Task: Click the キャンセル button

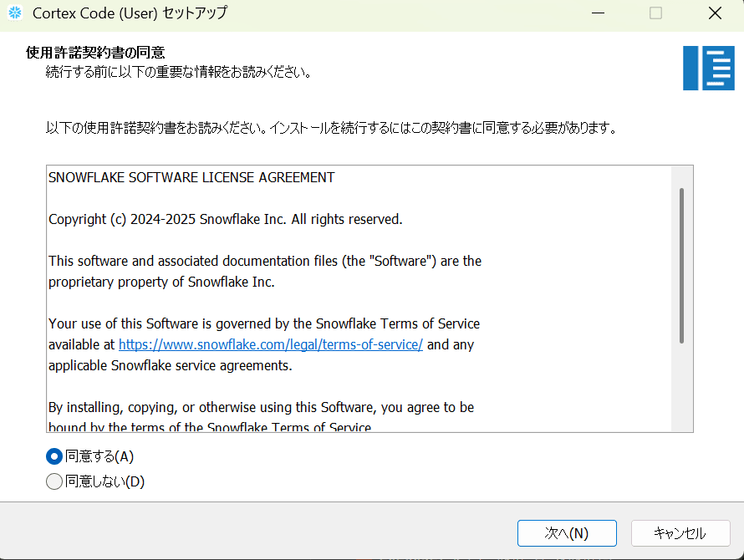Action: 680,533
